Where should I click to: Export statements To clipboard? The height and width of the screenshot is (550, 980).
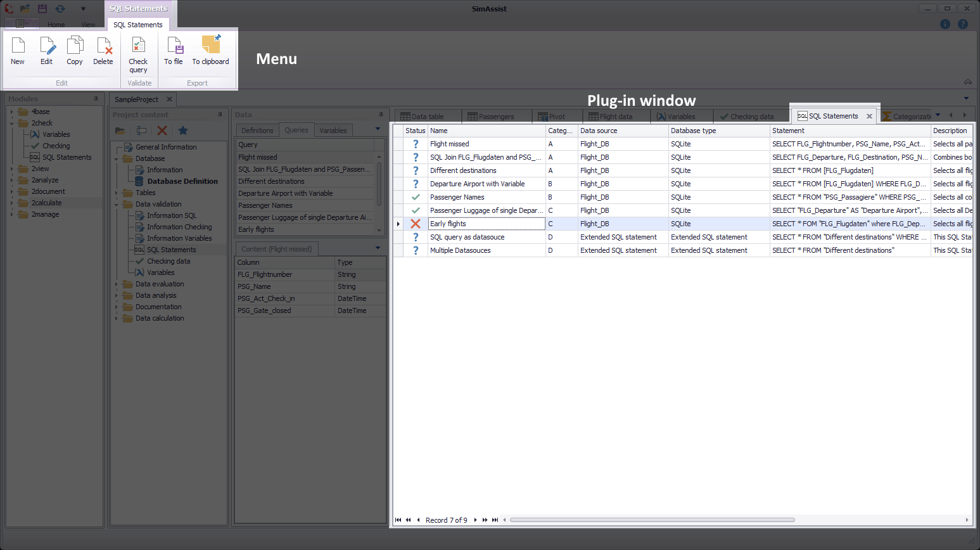coord(211,51)
